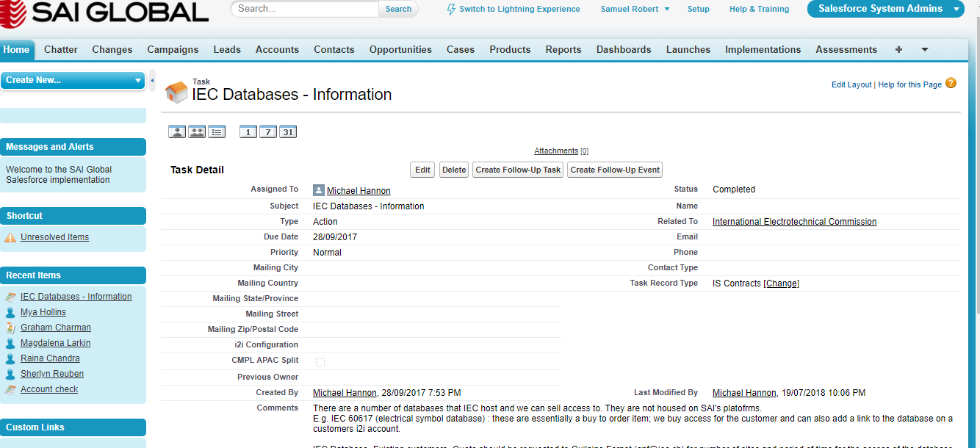This screenshot has height=448, width=980.
Task: Switch to the Cases tab
Action: (x=461, y=49)
